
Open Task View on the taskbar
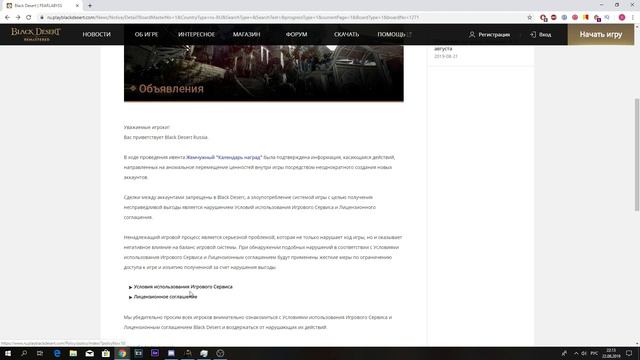pyautogui.click(x=40, y=353)
